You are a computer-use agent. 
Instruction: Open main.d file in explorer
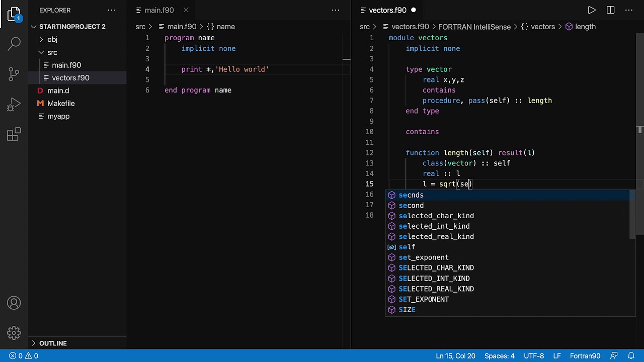[77, 91]
